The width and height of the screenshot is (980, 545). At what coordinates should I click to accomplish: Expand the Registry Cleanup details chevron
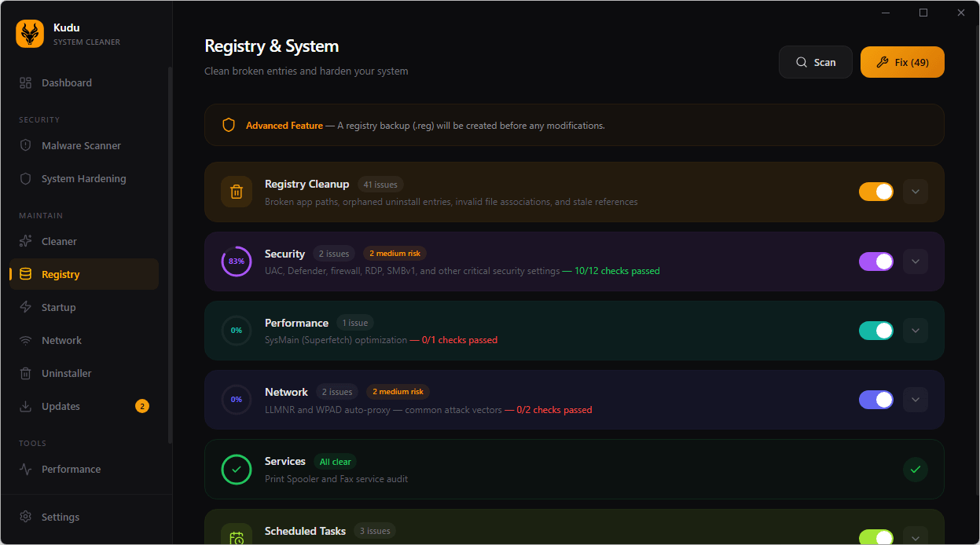click(x=915, y=192)
